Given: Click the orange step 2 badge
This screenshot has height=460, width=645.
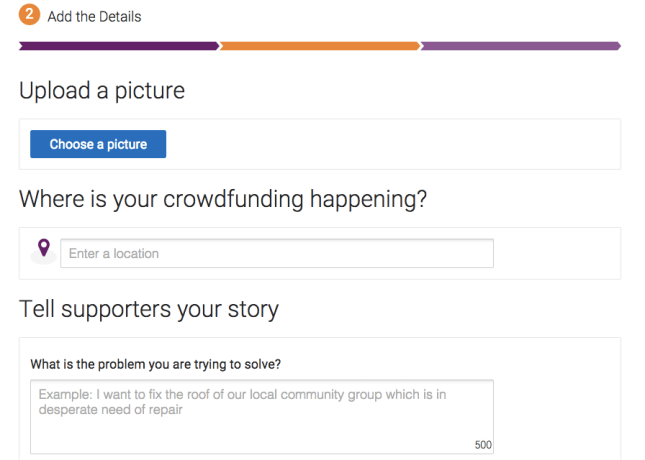Looking at the screenshot, I should [30, 16].
